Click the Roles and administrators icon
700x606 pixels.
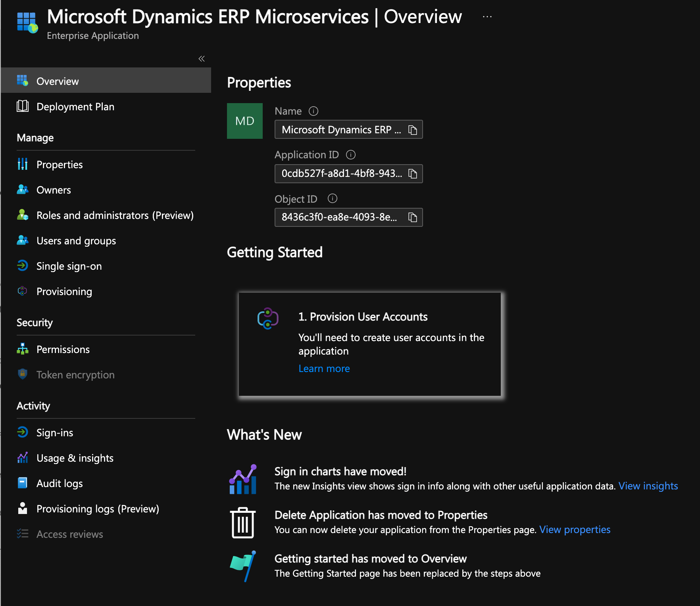23,215
